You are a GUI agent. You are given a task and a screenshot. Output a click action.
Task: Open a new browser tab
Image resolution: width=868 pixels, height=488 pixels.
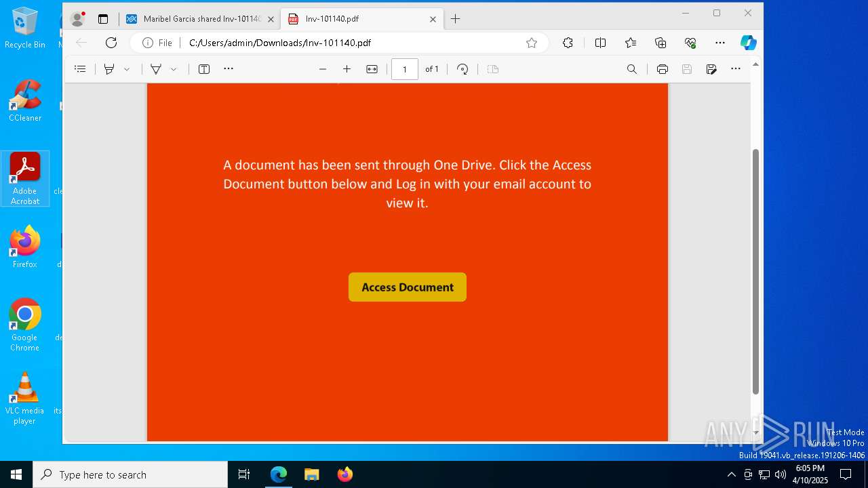click(456, 19)
